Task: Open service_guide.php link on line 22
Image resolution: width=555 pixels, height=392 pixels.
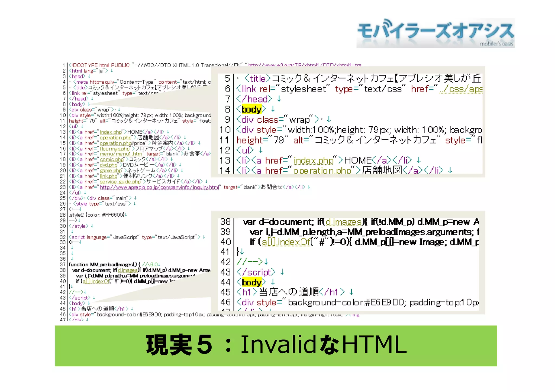Action: (x=120, y=182)
